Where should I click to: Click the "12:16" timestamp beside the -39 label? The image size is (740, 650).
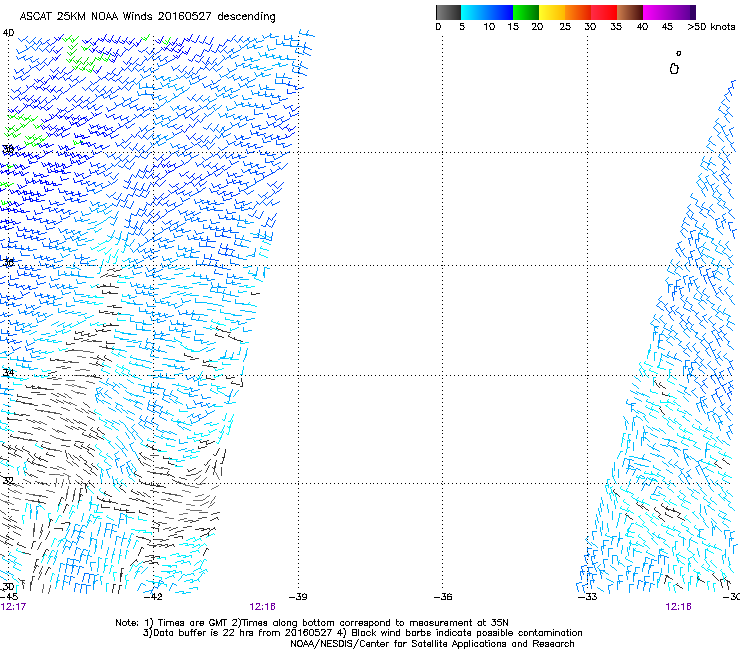(262, 607)
